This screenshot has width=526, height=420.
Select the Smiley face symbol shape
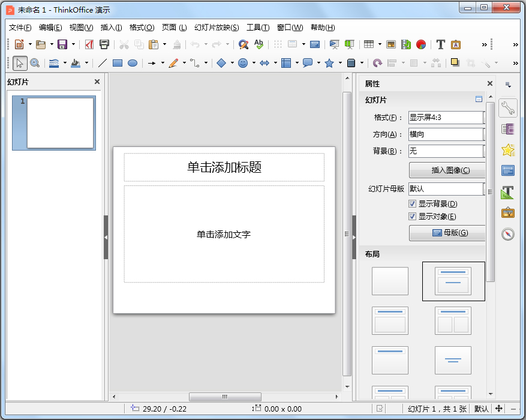[x=243, y=63]
